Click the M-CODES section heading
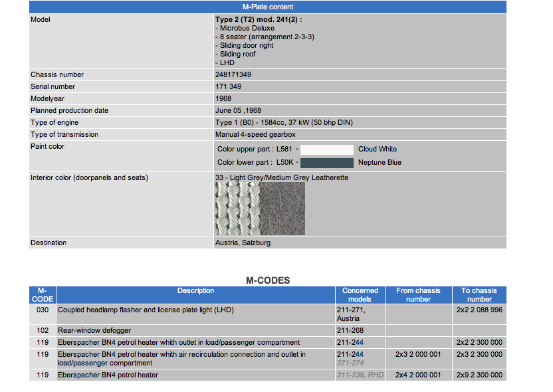Screen dimensions: 553x392 coord(268,280)
